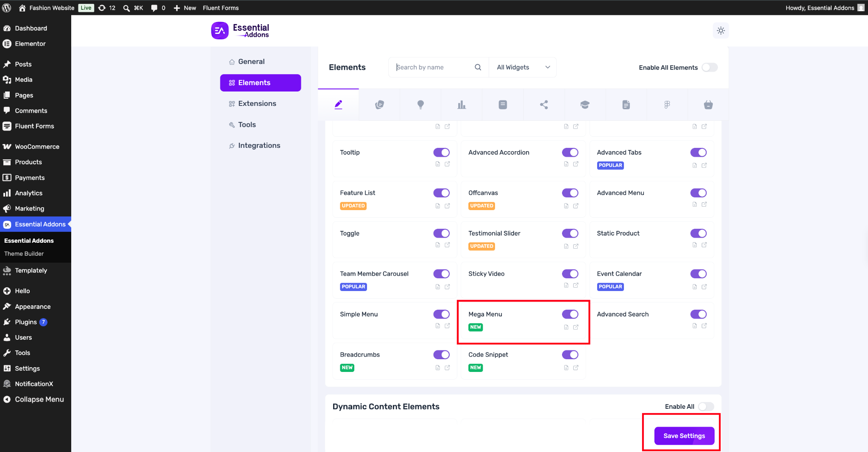Open Appearance in WordPress sidebar
The width and height of the screenshot is (868, 452).
[36, 307]
